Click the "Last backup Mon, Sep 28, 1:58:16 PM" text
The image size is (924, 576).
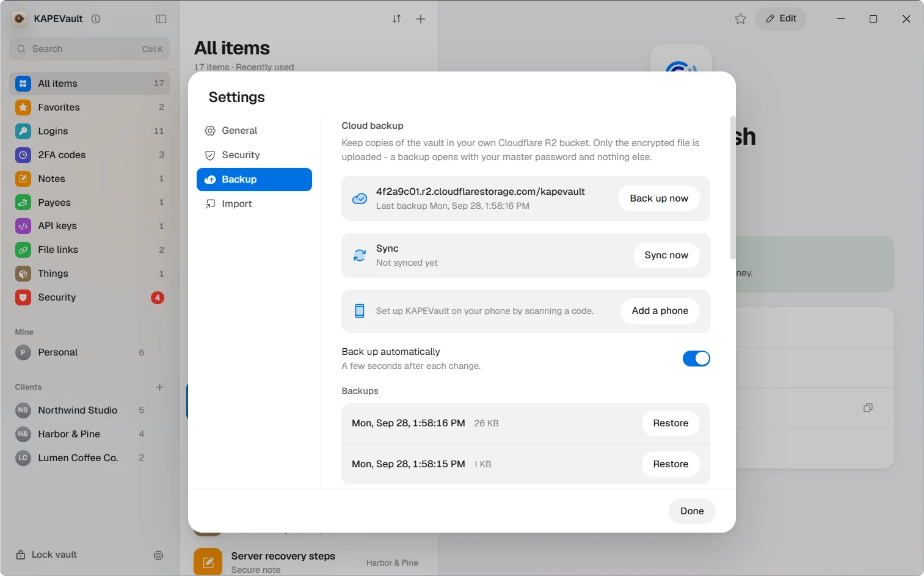coord(453,206)
